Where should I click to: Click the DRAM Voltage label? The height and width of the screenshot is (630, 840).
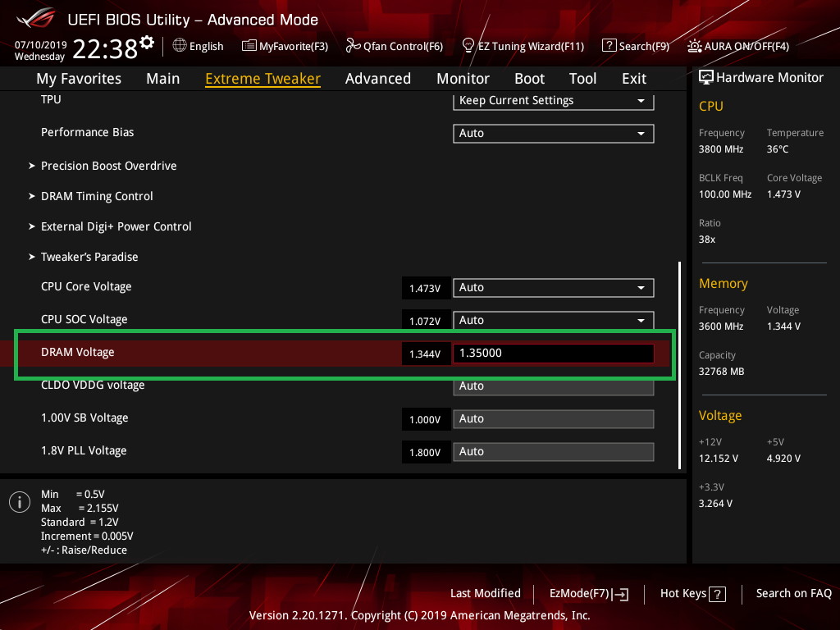click(78, 353)
